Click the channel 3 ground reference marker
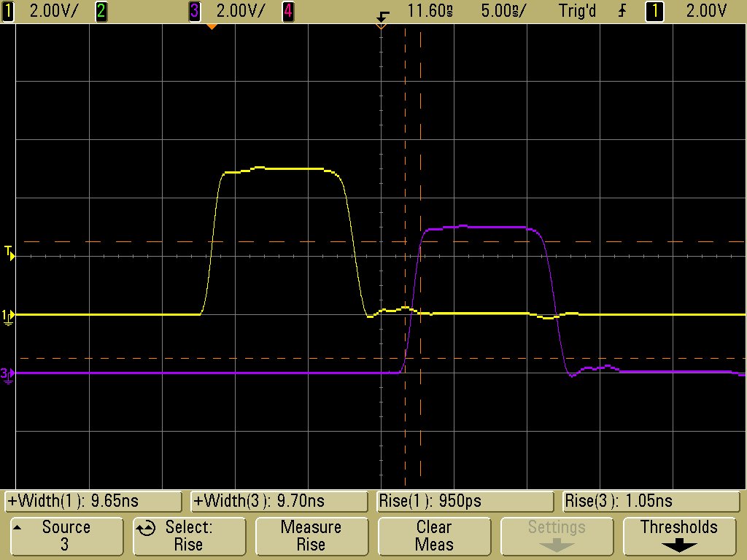 coord(7,374)
